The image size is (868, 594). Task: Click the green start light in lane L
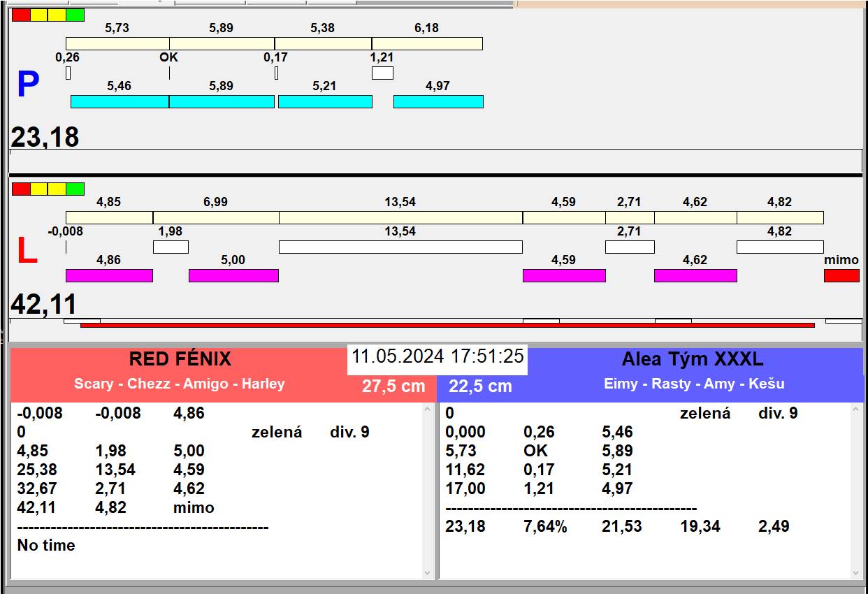coord(75,189)
